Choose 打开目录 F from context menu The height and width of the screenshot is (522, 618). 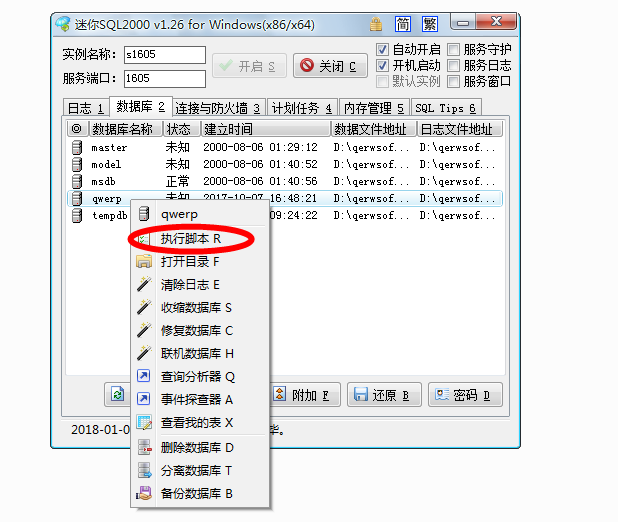click(200, 262)
